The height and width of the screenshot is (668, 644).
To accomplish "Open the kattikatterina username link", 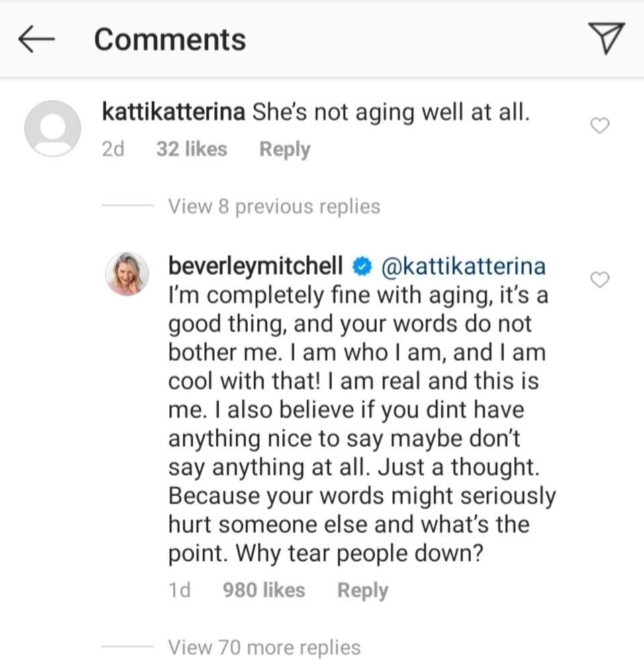I will (173, 112).
